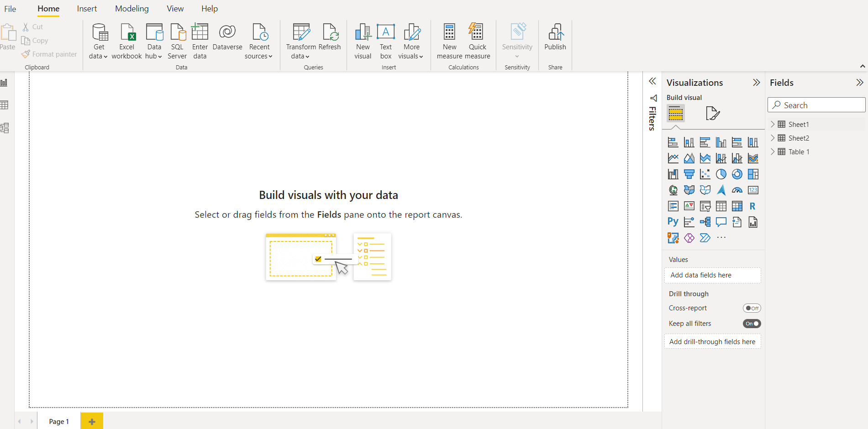Select the R script visual
This screenshot has width=868, height=429.
click(x=753, y=206)
